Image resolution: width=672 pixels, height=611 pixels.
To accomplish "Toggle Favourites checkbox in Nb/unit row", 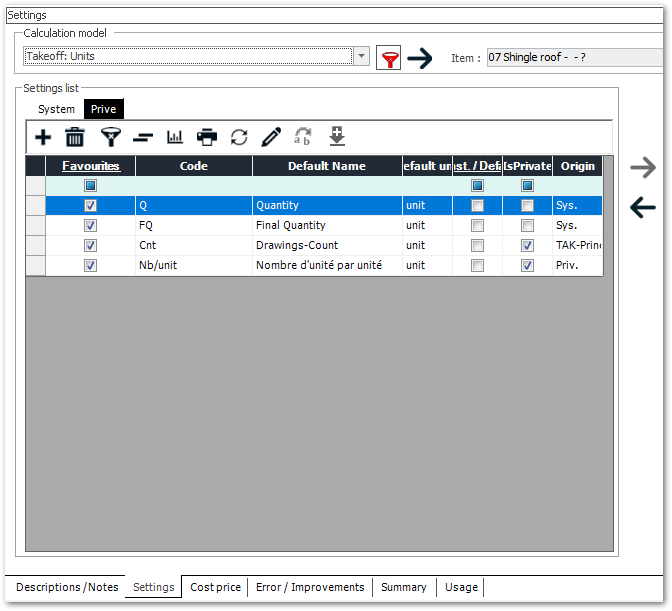I will [91, 266].
